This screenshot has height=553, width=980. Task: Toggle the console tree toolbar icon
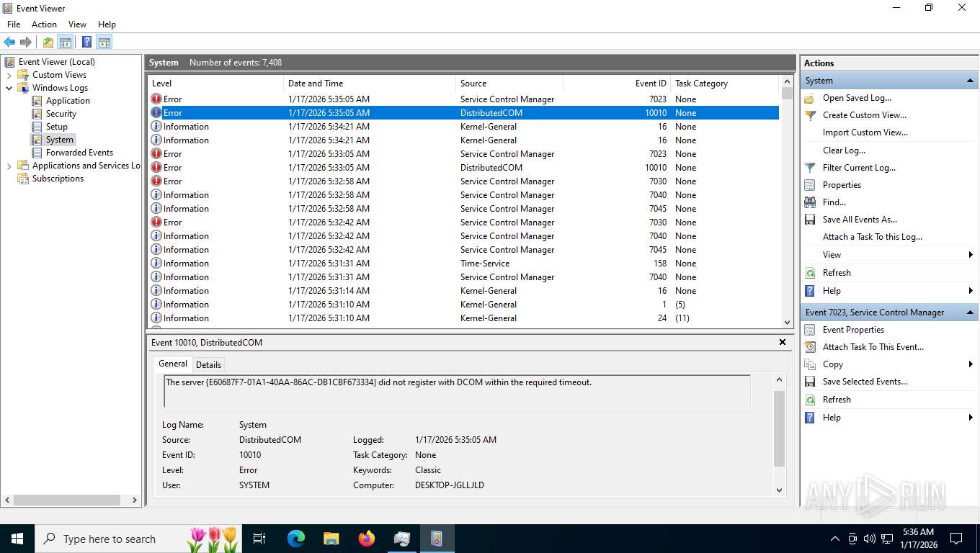(x=66, y=42)
